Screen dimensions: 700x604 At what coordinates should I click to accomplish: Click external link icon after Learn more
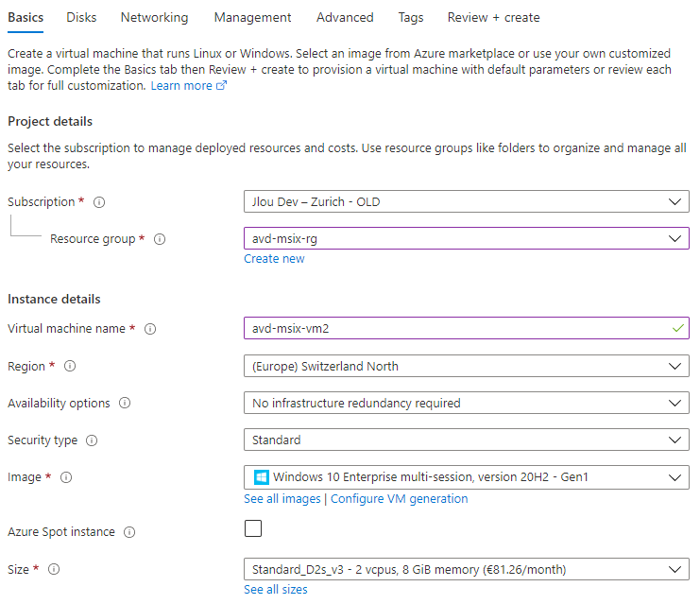click(221, 85)
